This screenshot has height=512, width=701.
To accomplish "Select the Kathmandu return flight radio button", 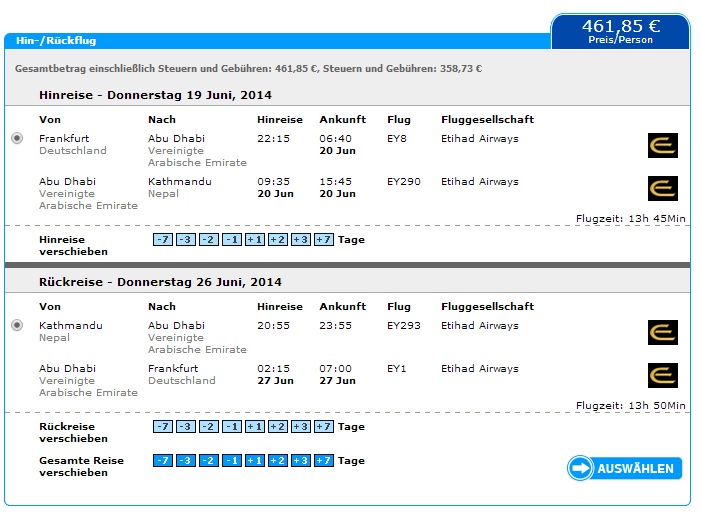I will click(x=17, y=325).
